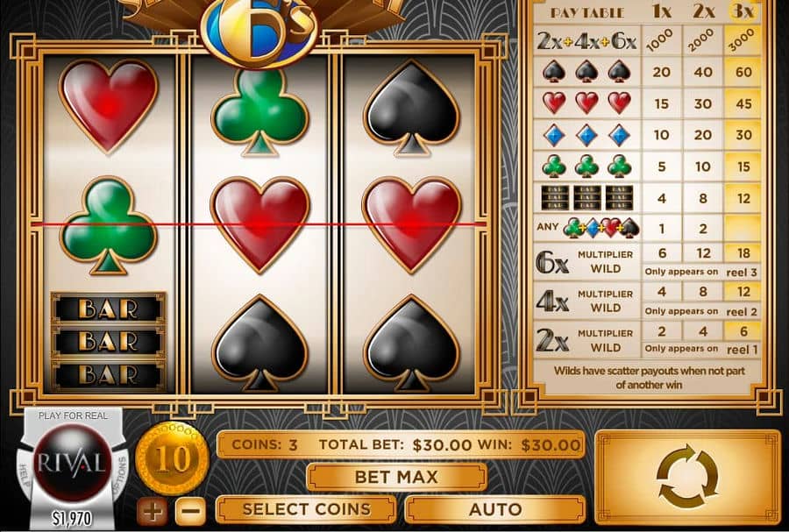Open the SELECT COINS option

click(307, 509)
